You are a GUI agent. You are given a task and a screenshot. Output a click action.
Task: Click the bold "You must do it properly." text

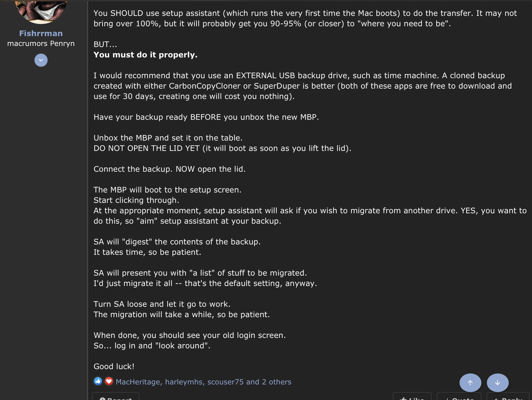point(145,55)
